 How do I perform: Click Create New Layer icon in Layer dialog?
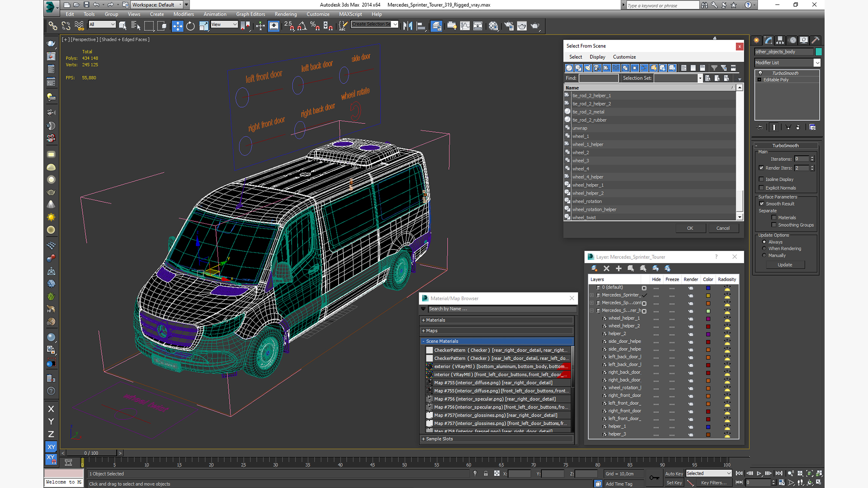coord(594,268)
